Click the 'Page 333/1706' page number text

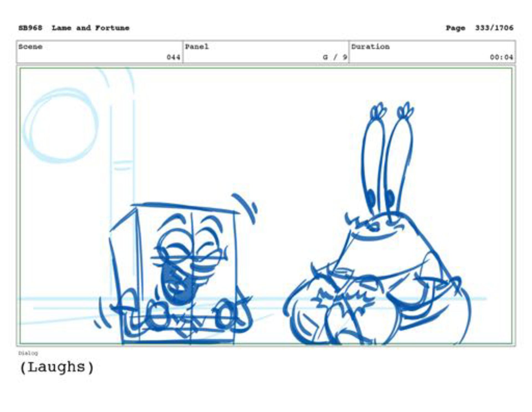(x=479, y=28)
